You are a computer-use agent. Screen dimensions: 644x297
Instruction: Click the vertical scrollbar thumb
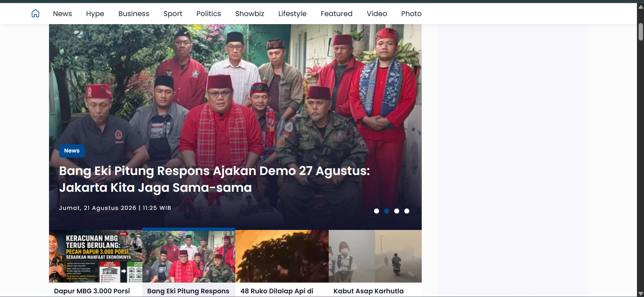pyautogui.click(x=641, y=32)
